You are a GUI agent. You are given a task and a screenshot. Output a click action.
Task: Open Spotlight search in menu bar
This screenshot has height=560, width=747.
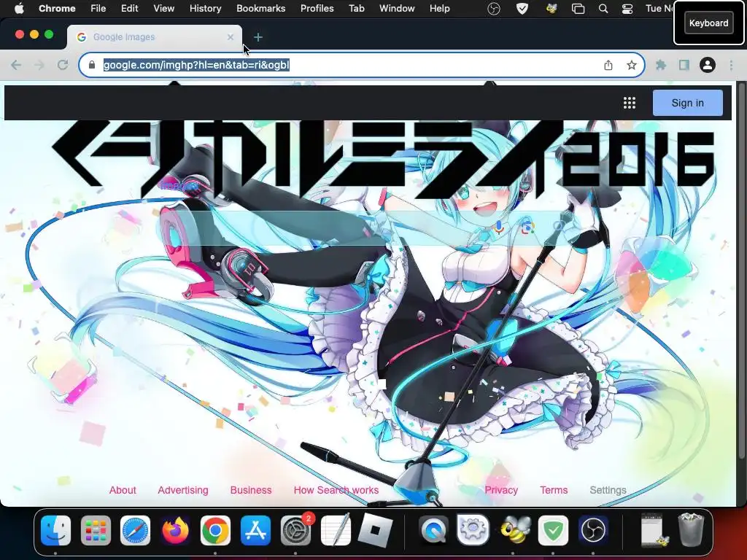[603, 9]
